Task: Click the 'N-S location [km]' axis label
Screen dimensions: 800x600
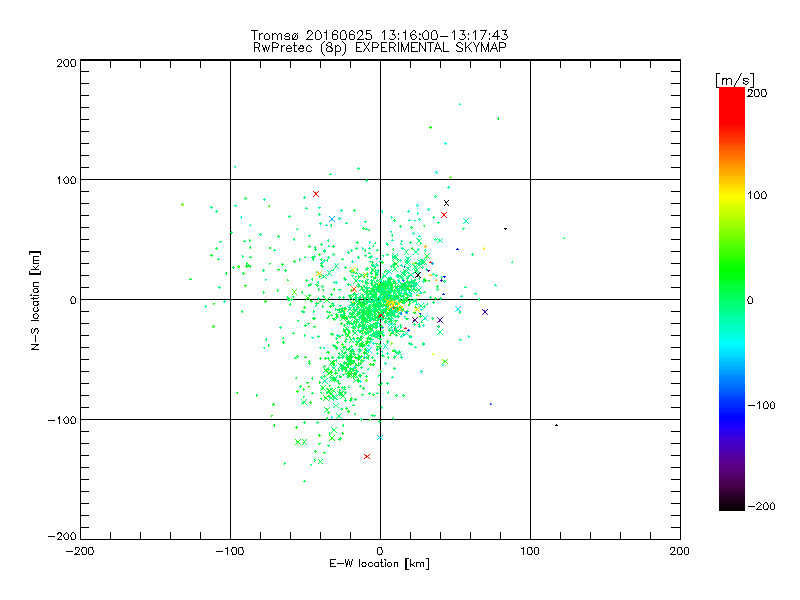Action: pos(35,300)
